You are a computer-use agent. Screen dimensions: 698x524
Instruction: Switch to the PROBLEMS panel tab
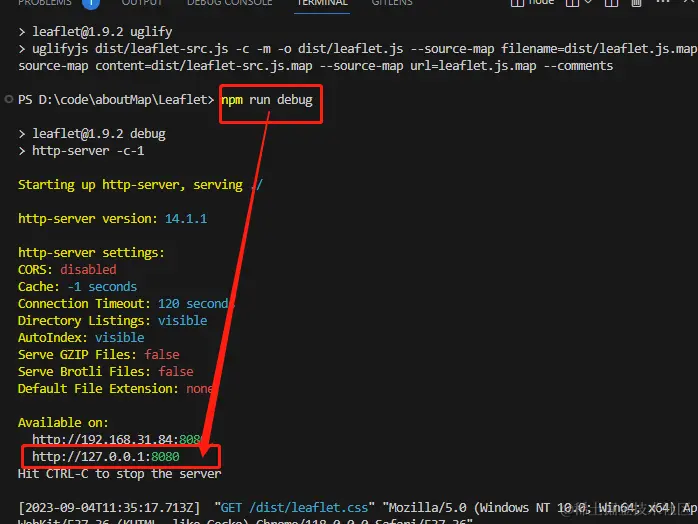point(45,3)
